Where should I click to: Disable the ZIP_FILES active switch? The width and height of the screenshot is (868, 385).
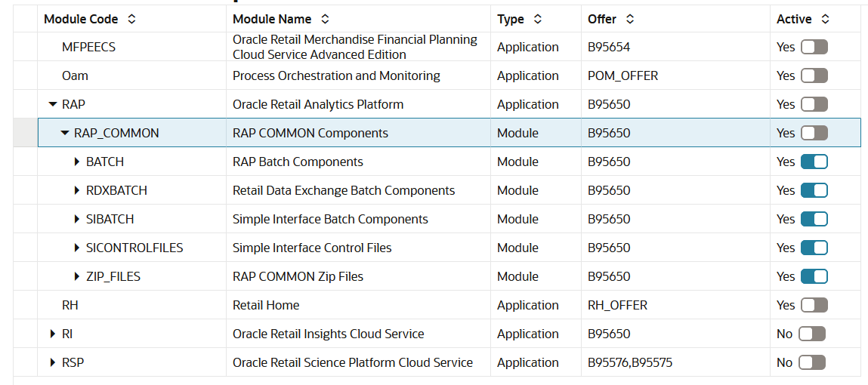pyautogui.click(x=814, y=276)
